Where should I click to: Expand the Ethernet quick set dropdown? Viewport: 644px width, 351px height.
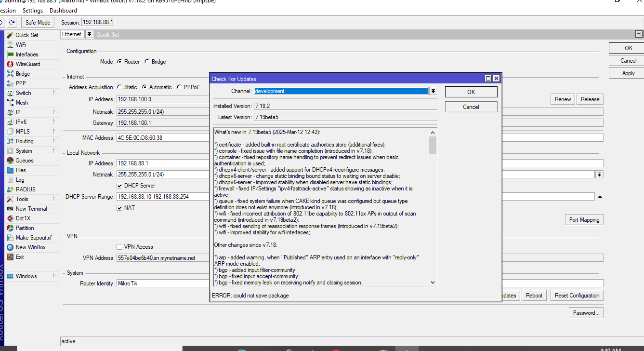[x=89, y=34]
